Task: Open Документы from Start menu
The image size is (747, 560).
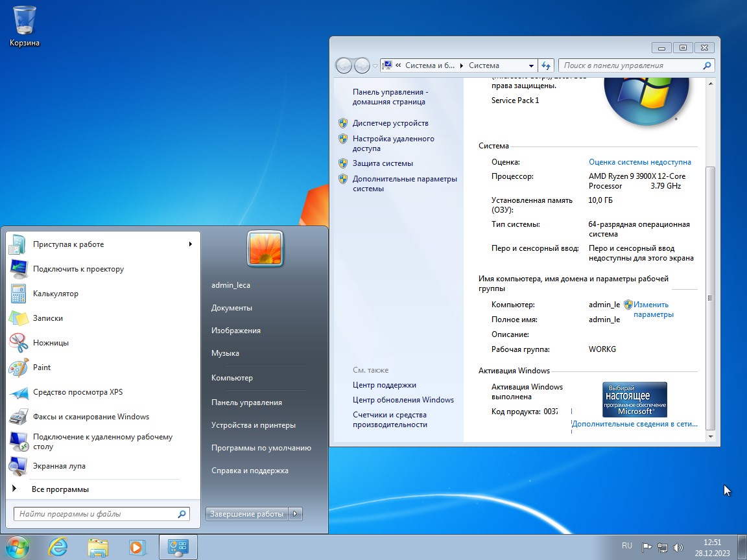Action: [x=231, y=308]
